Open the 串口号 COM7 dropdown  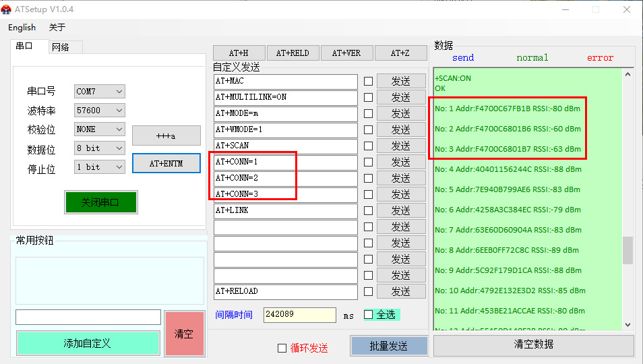pyautogui.click(x=100, y=91)
